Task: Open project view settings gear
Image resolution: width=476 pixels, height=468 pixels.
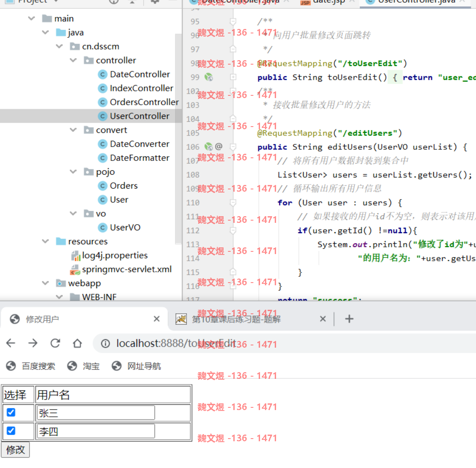Action: [155, 1]
